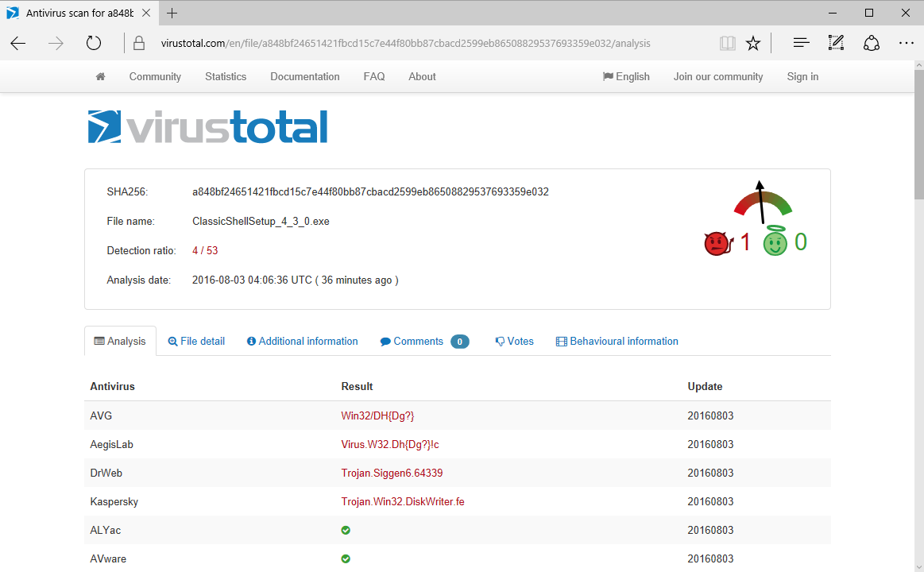
Task: Open the About page
Action: point(422,76)
